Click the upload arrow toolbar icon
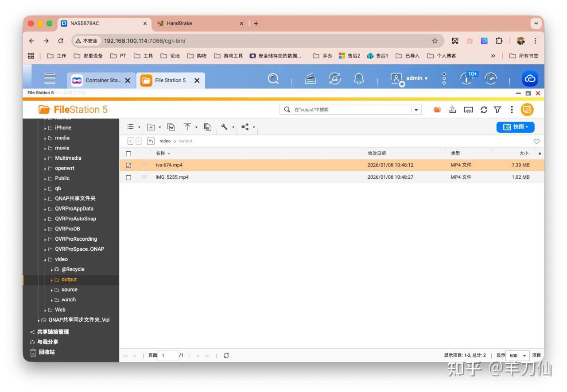This screenshot has width=567, height=392. (x=187, y=127)
